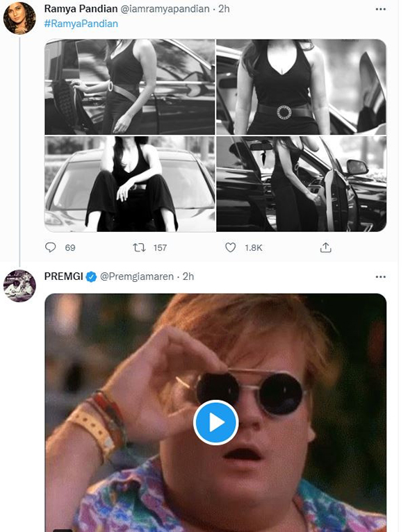Open more options on Ramya Pandian's tweet

pos(380,10)
